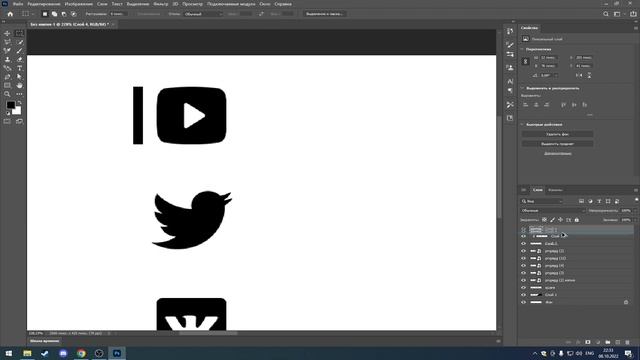
Task: Create new group folder icon in Layers panel
Action: (608, 342)
